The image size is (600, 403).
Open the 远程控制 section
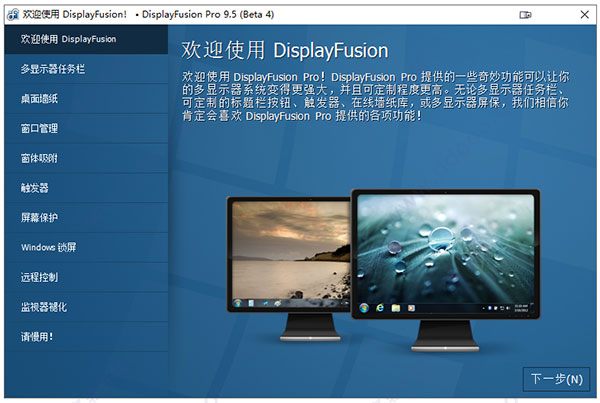86,277
